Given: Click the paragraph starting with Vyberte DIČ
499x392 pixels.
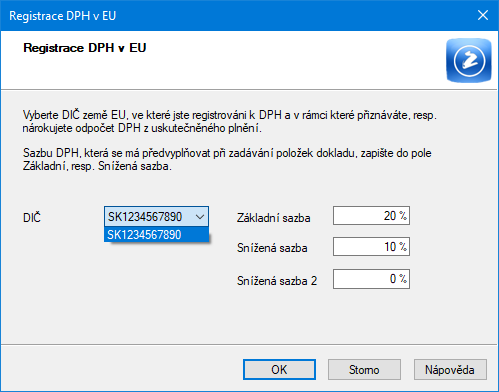Looking at the screenshot, I should [x=230, y=122].
